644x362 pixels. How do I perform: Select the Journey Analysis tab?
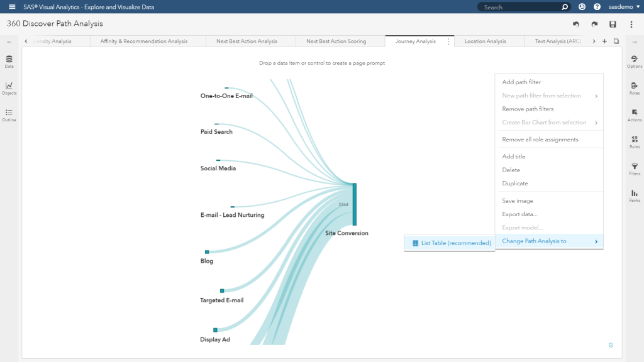pos(415,41)
